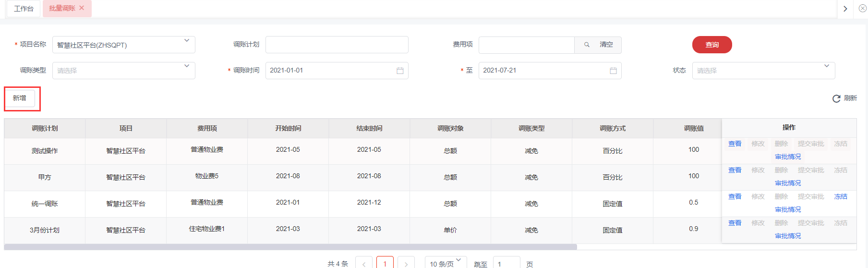Click 查看 in the 3月份计划 row
Viewport: 868px width, 268px height.
click(735, 223)
